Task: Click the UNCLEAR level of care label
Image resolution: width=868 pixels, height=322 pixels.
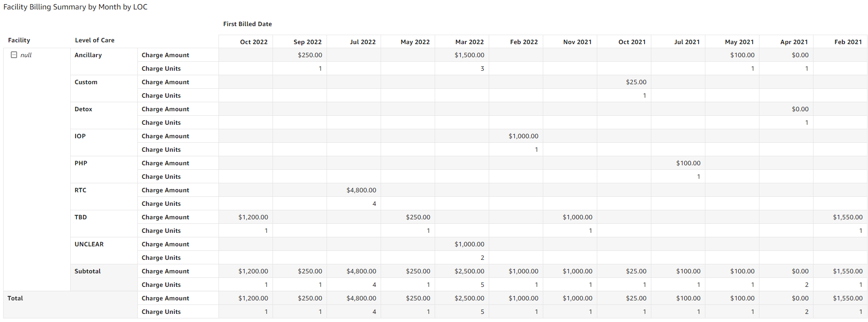Action: pyautogui.click(x=89, y=244)
